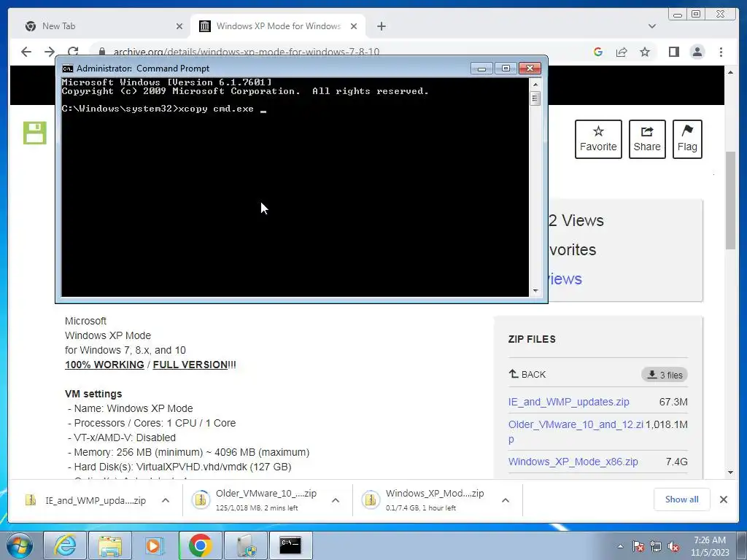Click Show all downloads button
The width and height of the screenshot is (747, 560).
pyautogui.click(x=682, y=499)
